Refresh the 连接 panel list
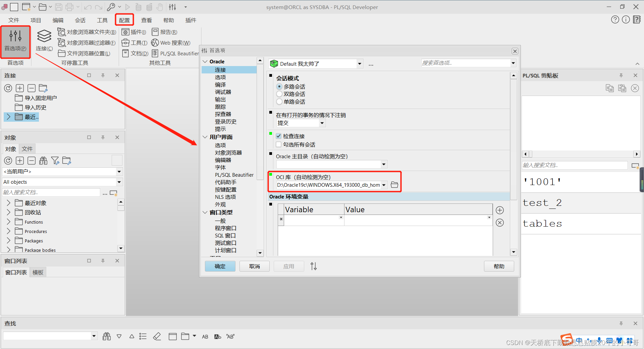644x349 pixels. tap(8, 88)
